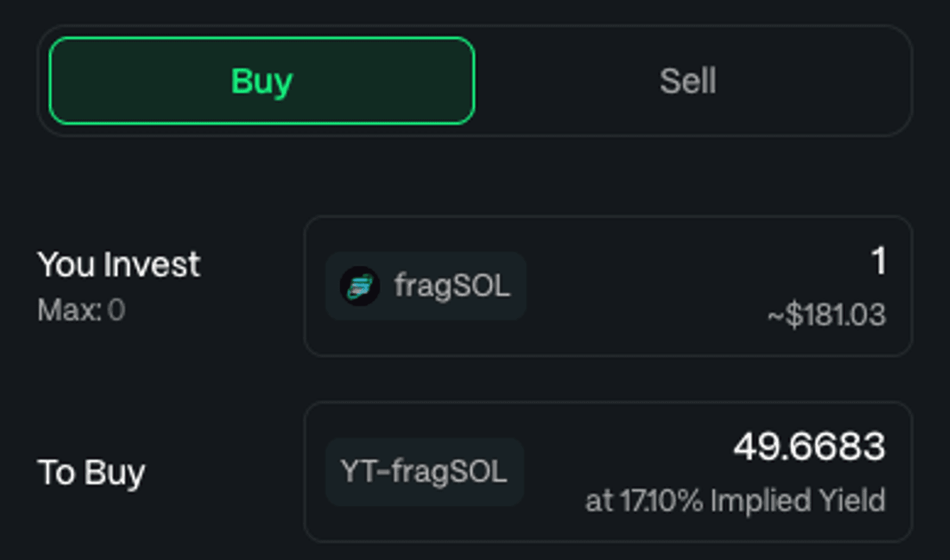The width and height of the screenshot is (950, 560).
Task: Click the 49.6683 output amount
Action: 809,447
